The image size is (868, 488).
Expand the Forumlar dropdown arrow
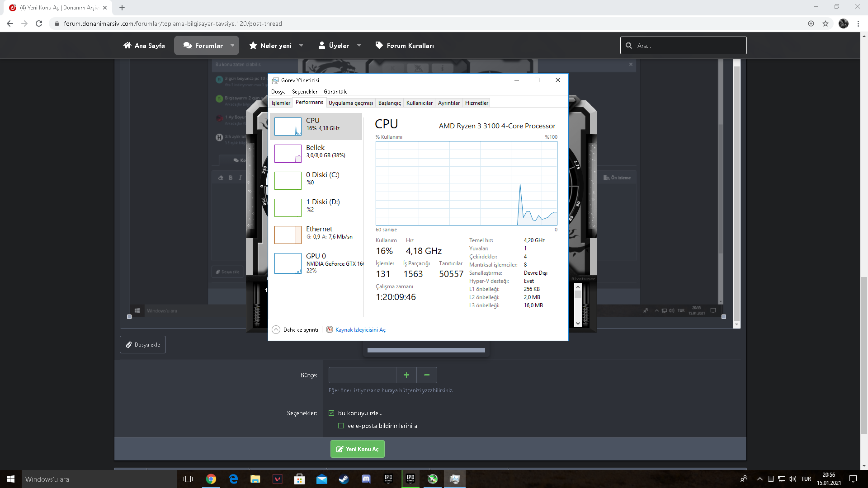click(232, 46)
